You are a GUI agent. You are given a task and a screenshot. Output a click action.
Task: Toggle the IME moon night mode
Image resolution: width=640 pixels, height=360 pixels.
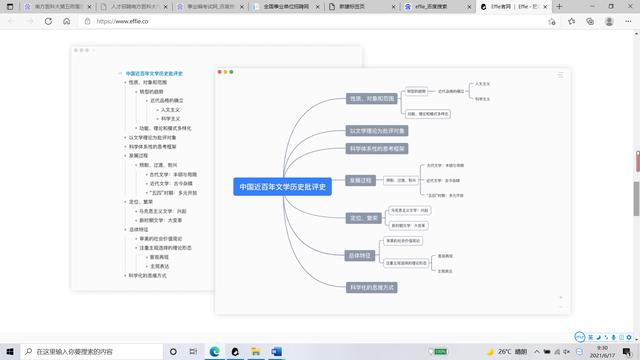(x=598, y=337)
